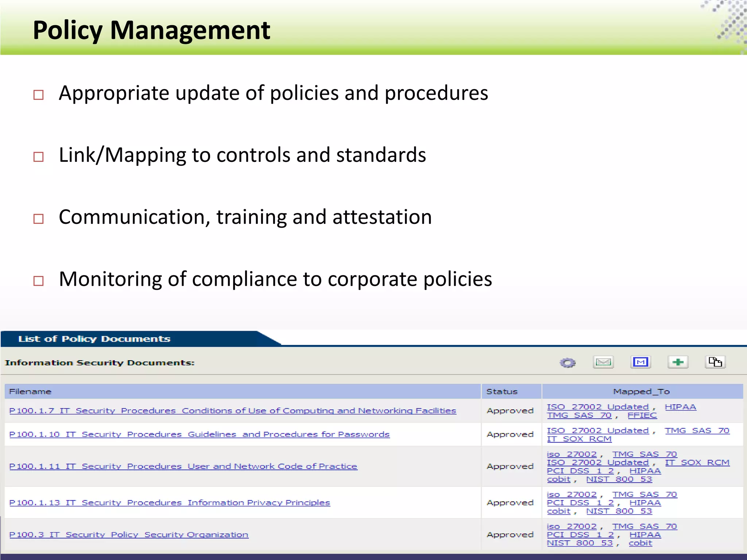Screen dimensions: 747x560
Task: Open P100.3 Security Organization policy link
Action: [x=129, y=534]
